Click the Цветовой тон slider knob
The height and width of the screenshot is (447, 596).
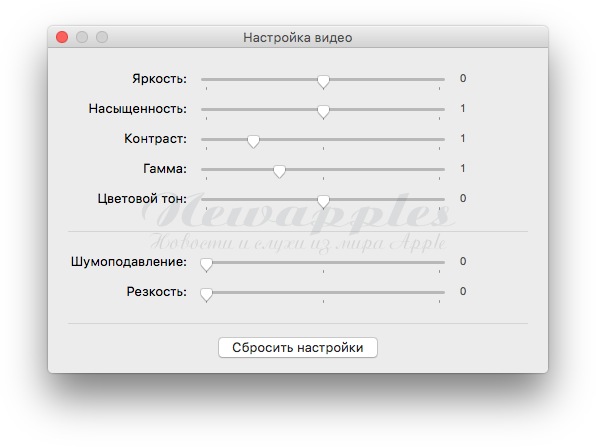click(323, 201)
